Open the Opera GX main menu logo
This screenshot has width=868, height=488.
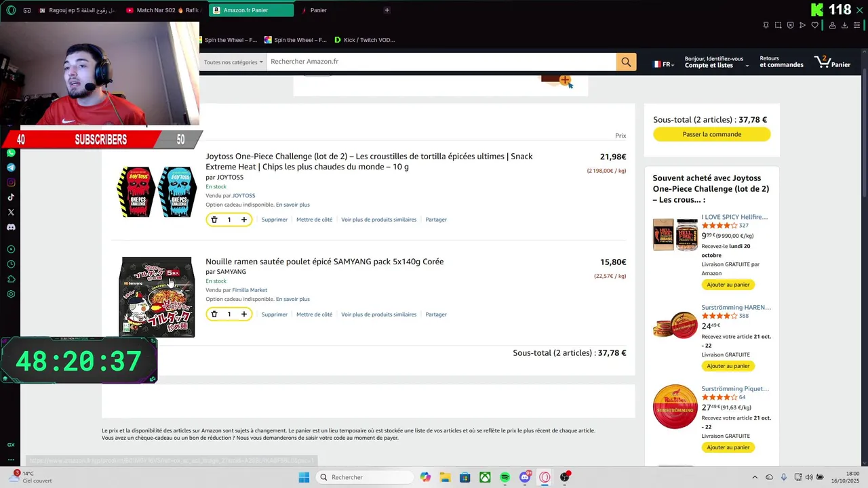(11, 10)
